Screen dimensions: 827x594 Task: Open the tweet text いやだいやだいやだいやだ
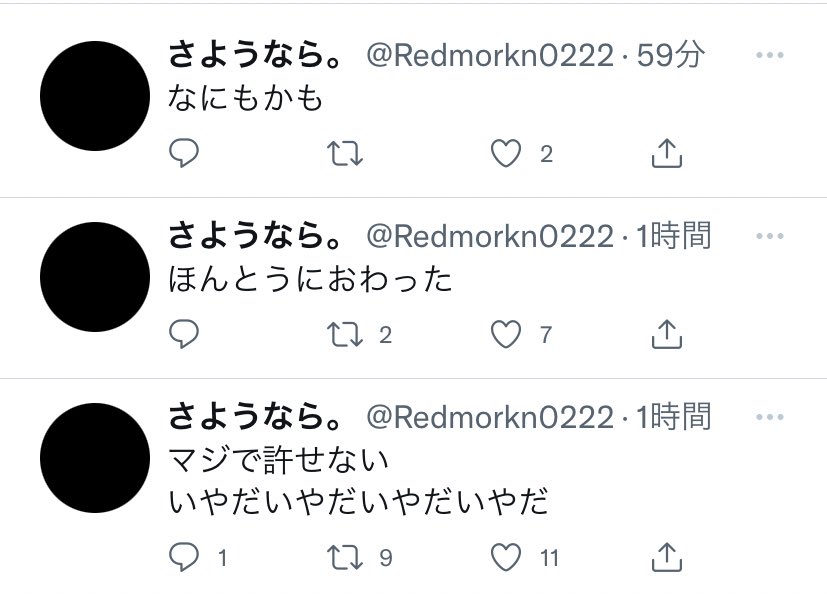[x=359, y=501]
